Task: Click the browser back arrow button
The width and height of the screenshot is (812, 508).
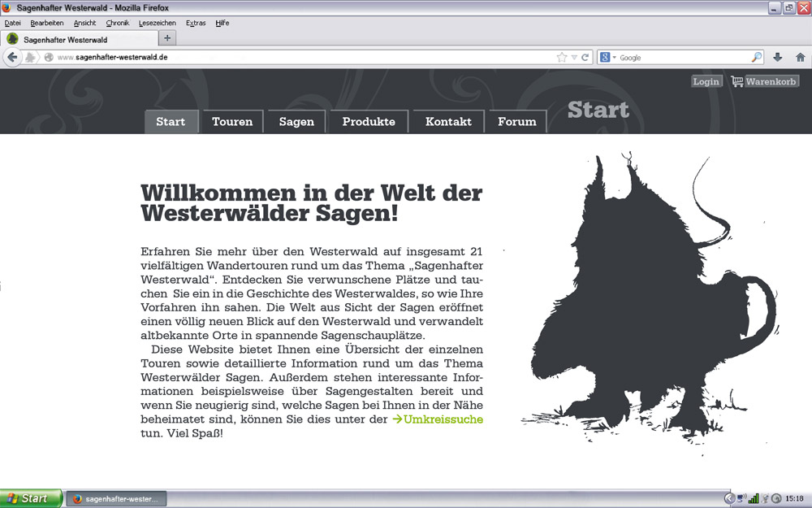Action: 12,58
